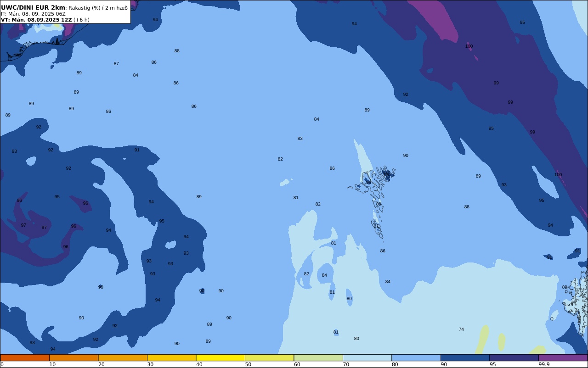Click the humidity value 87 on the map
588x368 pixels.
click(116, 64)
